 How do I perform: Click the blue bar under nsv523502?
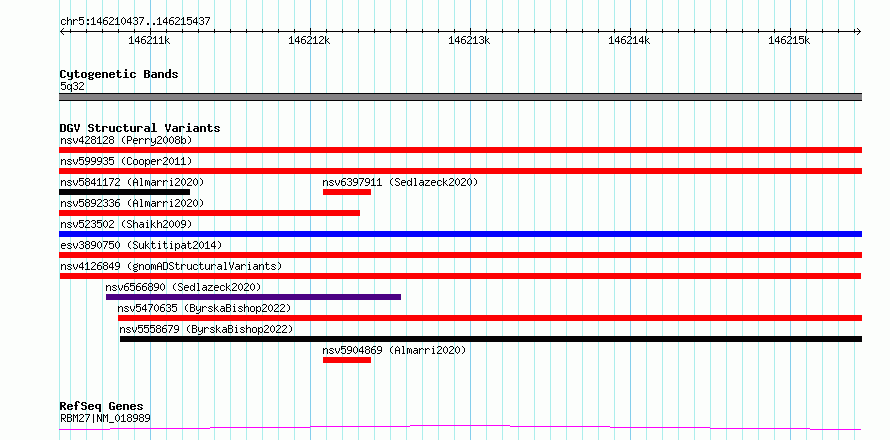click(x=461, y=234)
